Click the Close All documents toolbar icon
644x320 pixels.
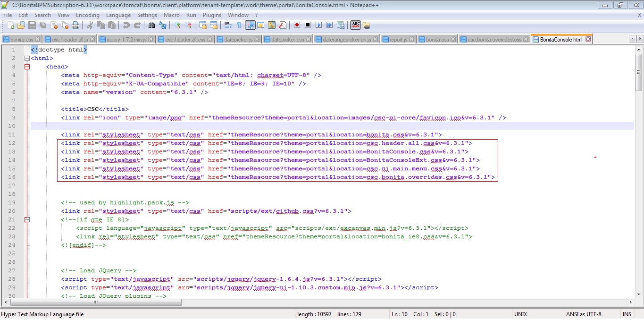[x=65, y=25]
